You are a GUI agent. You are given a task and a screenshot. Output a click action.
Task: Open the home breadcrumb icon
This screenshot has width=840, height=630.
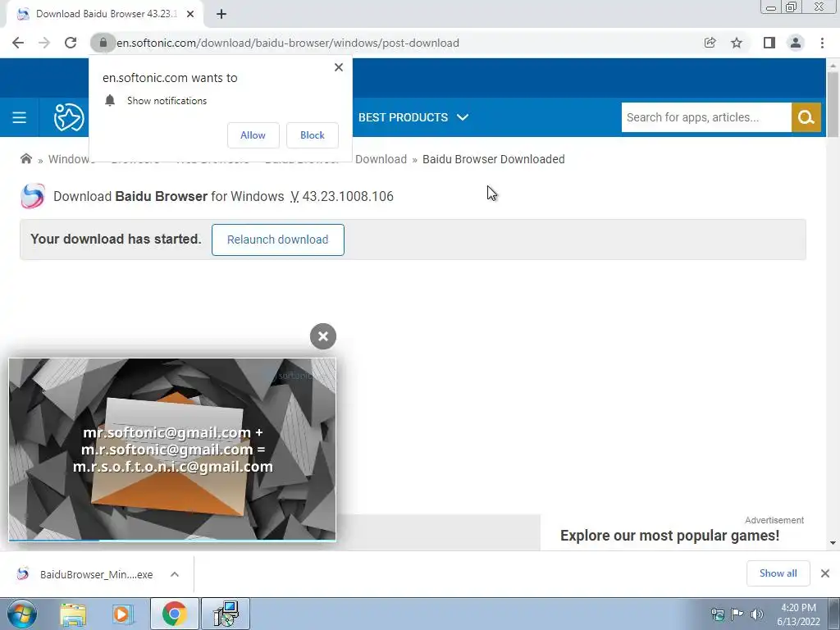pyautogui.click(x=25, y=158)
